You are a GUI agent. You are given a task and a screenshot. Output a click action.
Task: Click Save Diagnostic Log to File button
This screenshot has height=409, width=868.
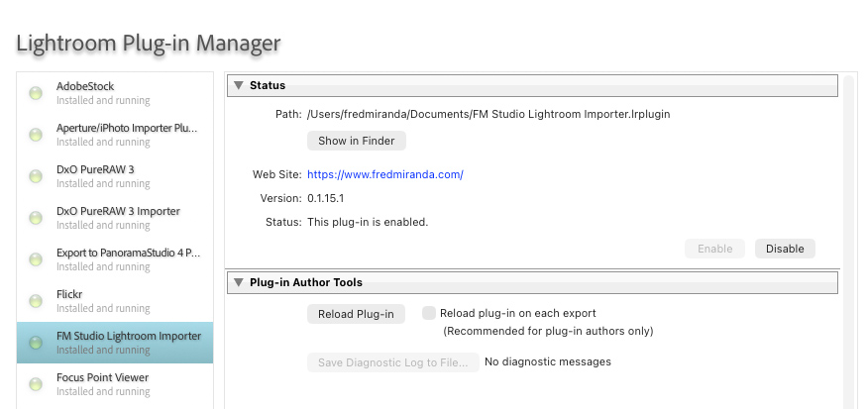pos(393,362)
